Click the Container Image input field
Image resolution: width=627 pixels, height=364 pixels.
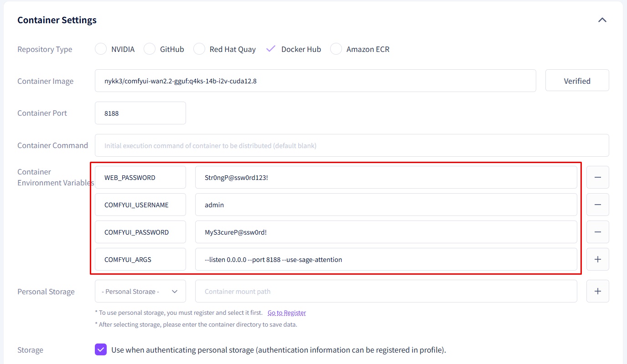coord(315,81)
